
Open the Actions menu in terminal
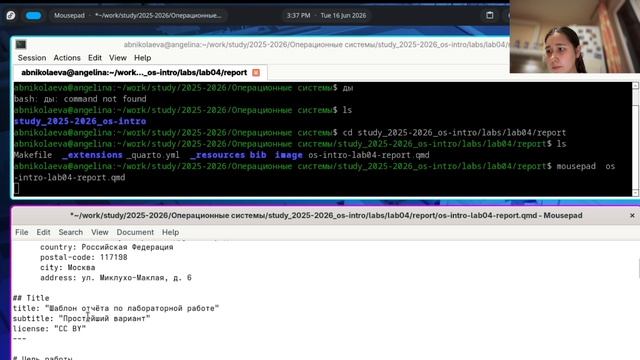pos(67,58)
